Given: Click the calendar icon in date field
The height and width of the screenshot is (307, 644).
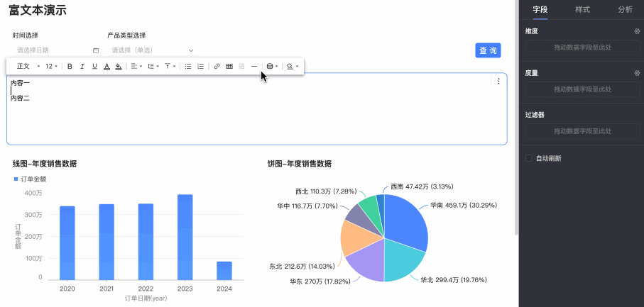Looking at the screenshot, I should (96, 50).
